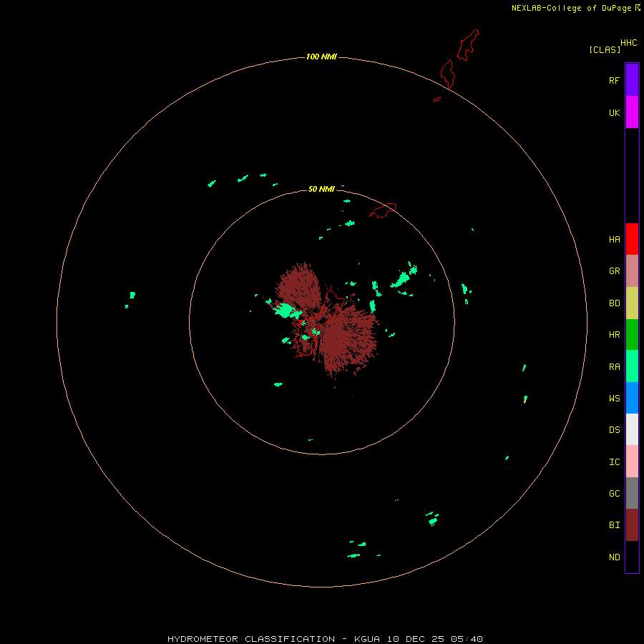This screenshot has width=644, height=644.
Task: Select the BD yellow legend swatch
Action: click(632, 303)
